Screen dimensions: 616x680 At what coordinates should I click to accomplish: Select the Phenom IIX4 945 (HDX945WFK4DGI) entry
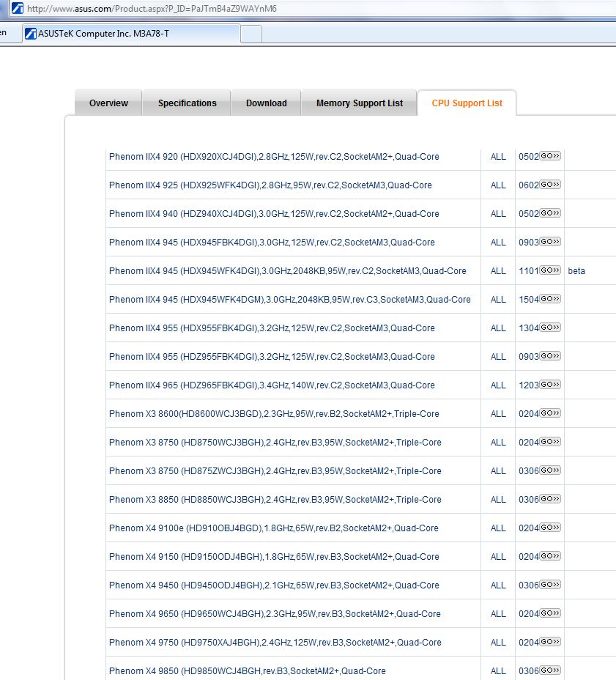tap(287, 271)
